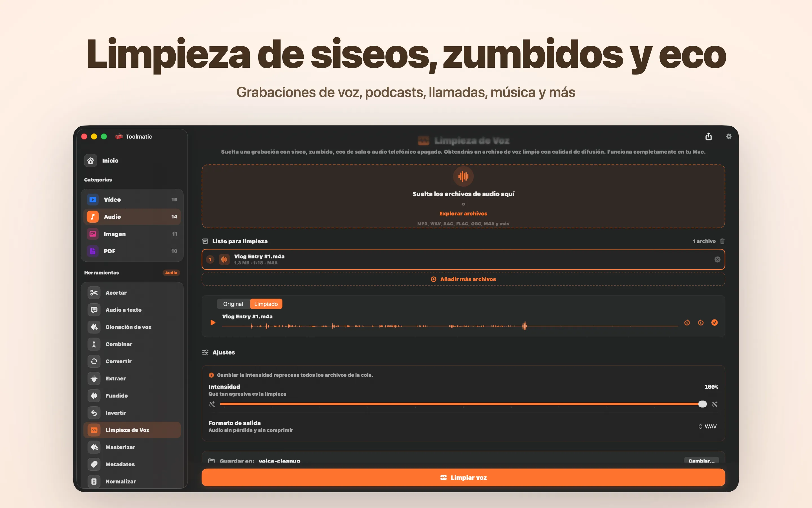Open the Masterizar tool
This screenshot has width=812, height=508.
pyautogui.click(x=132, y=447)
